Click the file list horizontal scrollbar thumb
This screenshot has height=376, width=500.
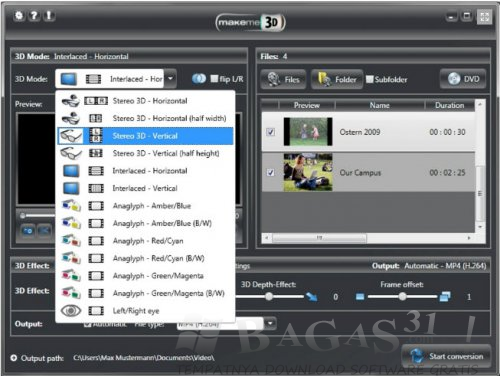coord(319,238)
